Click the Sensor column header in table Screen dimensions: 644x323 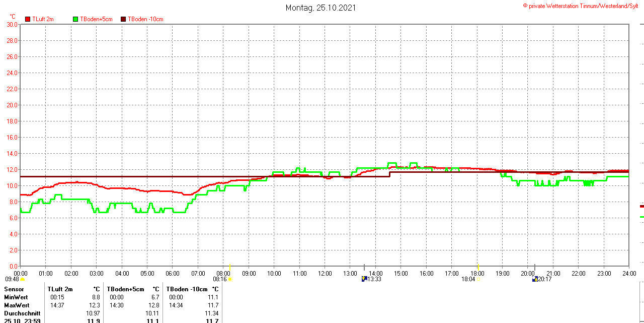pyautogui.click(x=14, y=289)
